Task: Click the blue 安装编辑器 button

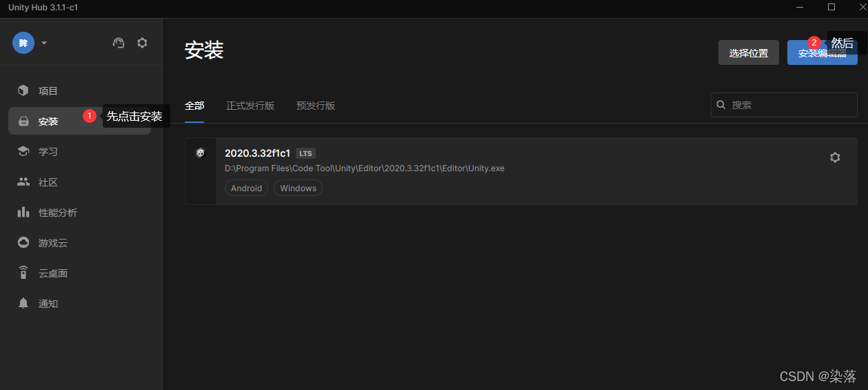Action: click(x=822, y=52)
